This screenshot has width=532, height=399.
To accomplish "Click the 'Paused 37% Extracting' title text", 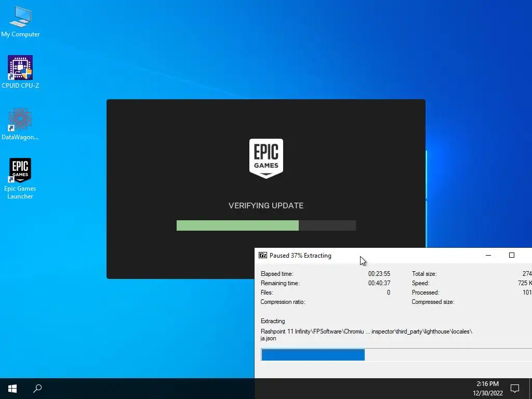I will (x=300, y=256).
